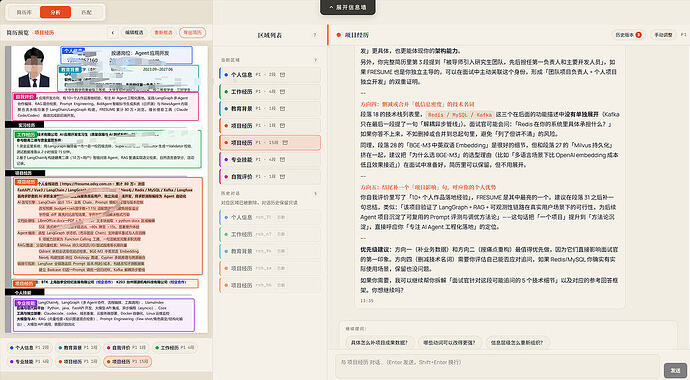This screenshot has width=690, height=380.
Task: Open the 教育背景 history conversation
Action: pyautogui.click(x=270, y=251)
